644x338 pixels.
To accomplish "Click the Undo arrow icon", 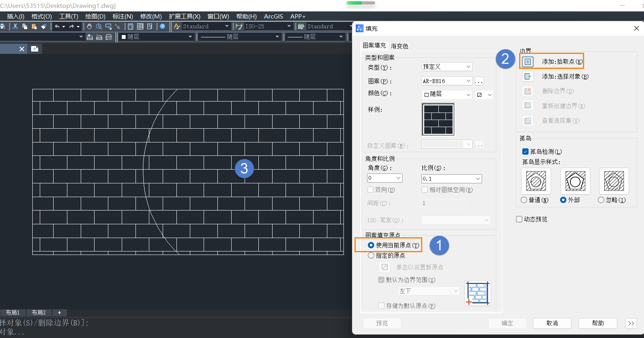I will (x=58, y=26).
